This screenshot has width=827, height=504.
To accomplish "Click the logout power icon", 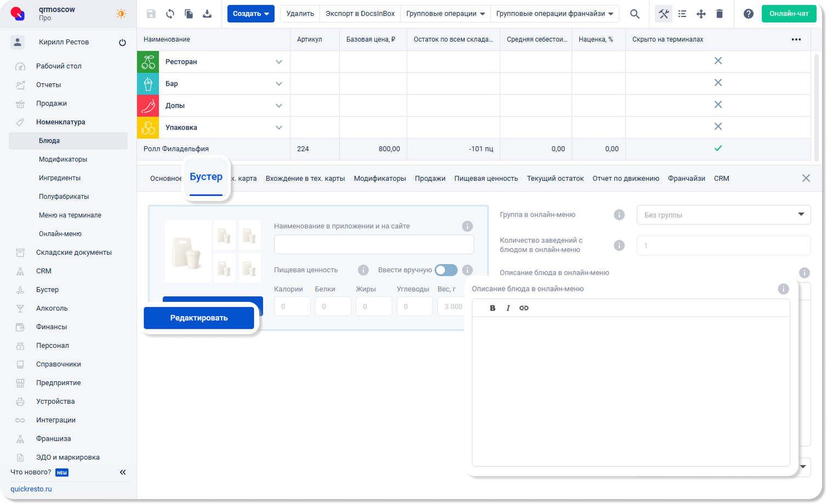I will click(122, 43).
